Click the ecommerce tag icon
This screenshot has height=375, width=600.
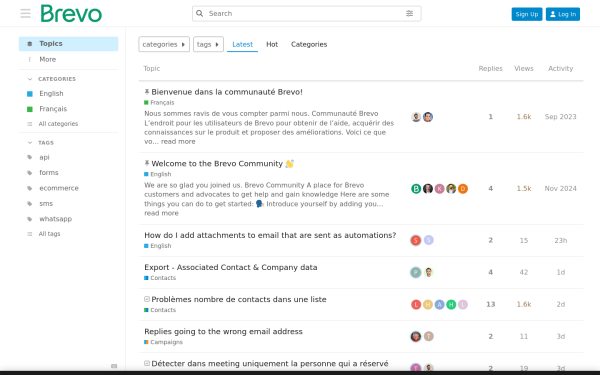pyautogui.click(x=30, y=188)
